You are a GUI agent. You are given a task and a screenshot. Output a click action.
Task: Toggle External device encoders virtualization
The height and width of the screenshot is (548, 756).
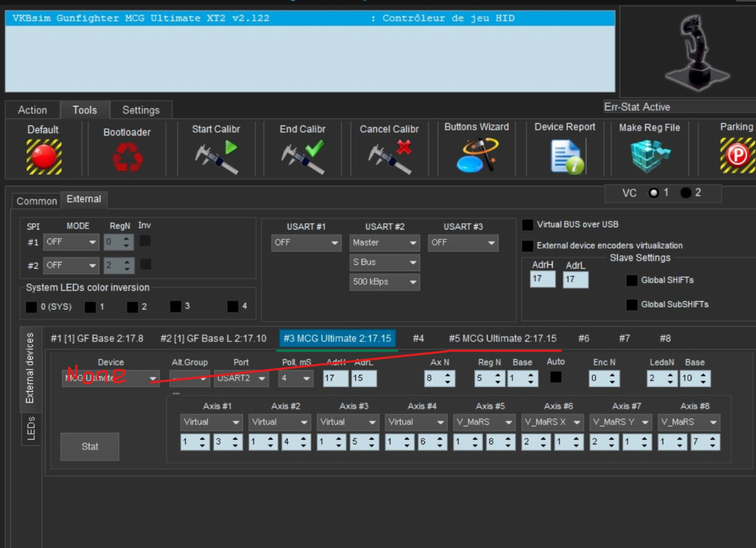point(528,246)
